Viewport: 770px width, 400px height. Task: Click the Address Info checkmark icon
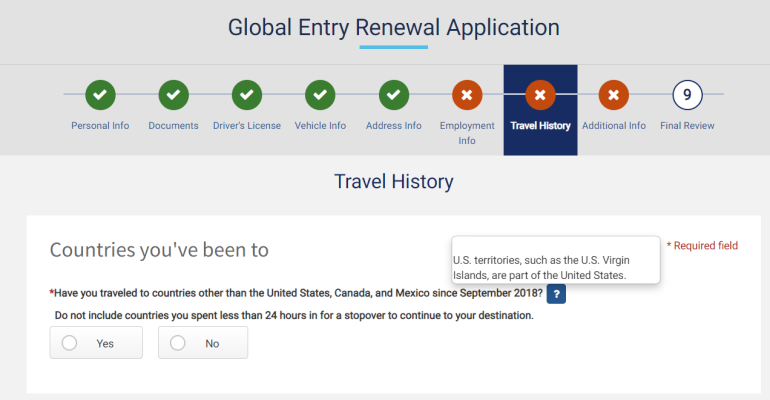[x=394, y=95]
